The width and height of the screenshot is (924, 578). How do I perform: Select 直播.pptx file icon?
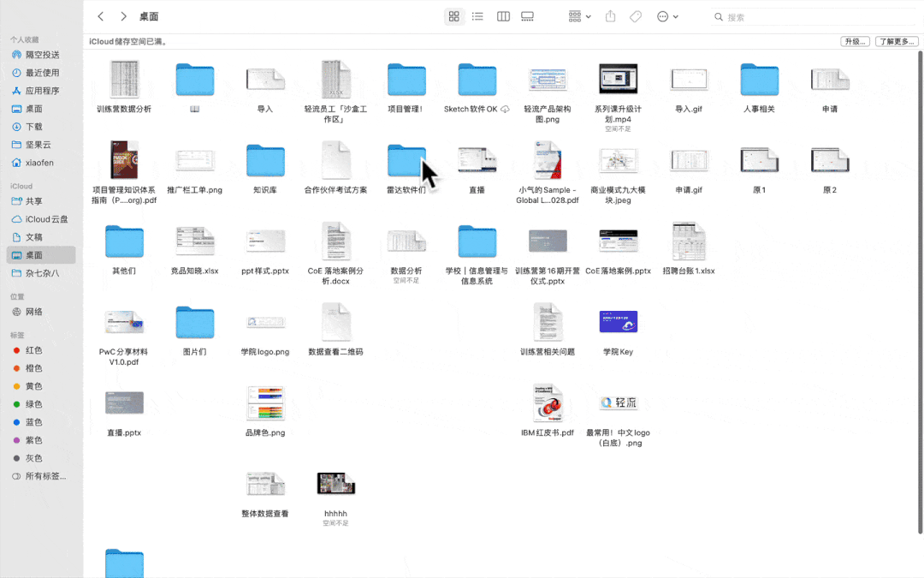(x=124, y=402)
